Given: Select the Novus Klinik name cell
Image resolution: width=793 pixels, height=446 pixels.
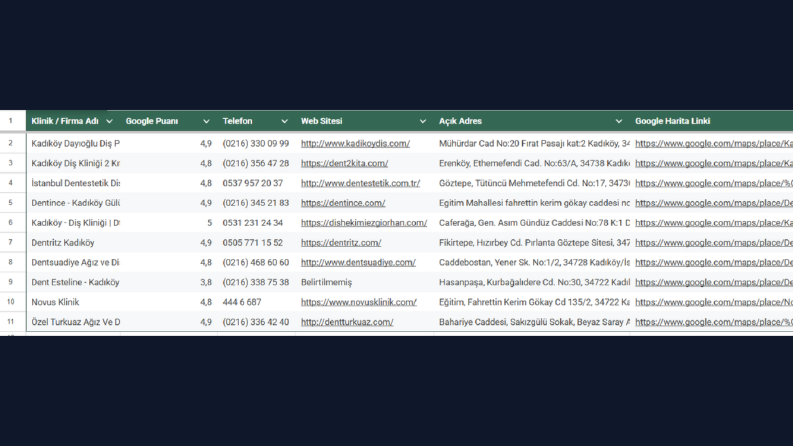Looking at the screenshot, I should coord(74,302).
